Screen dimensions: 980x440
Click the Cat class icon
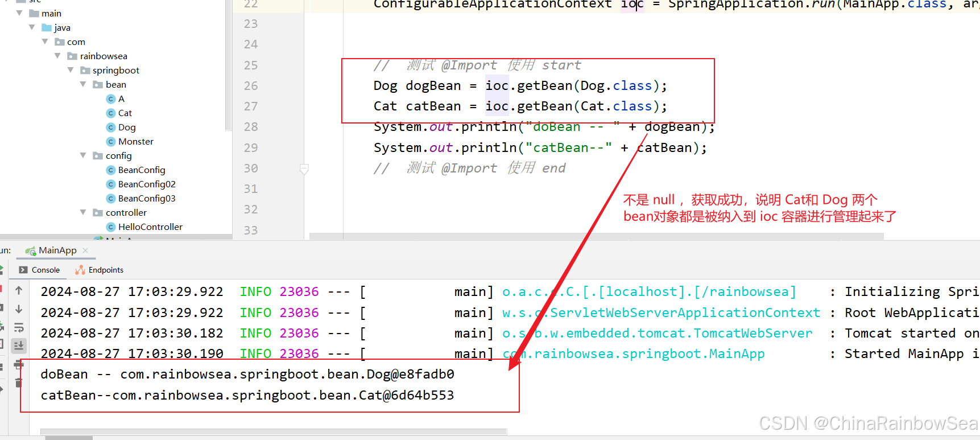point(111,113)
